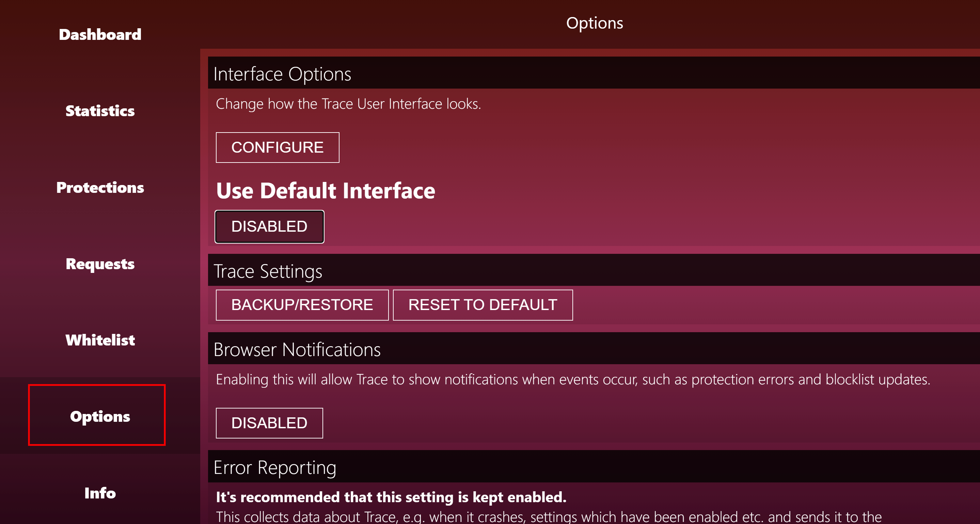Toggle Use Default Interface DISABLED button
980x524 pixels.
269,227
